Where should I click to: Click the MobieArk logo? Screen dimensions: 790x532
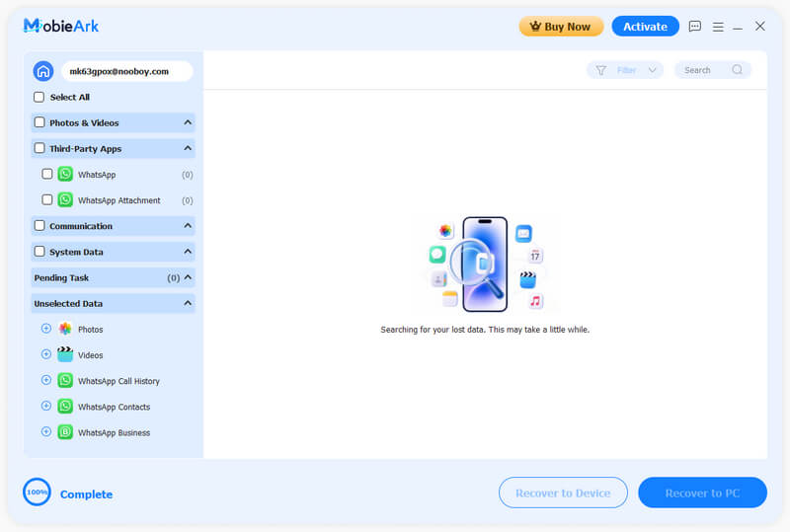click(x=61, y=26)
